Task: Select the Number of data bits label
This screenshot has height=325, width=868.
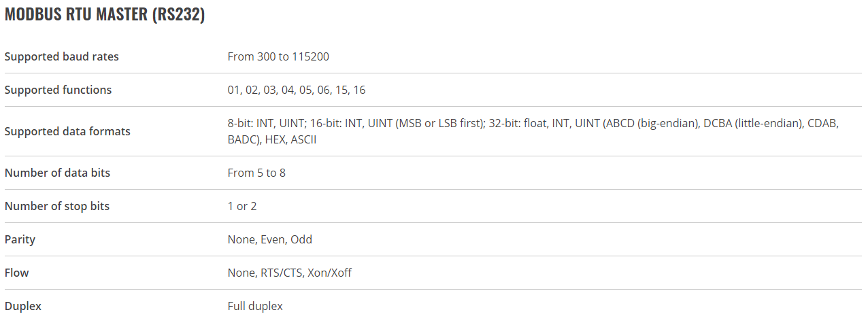Action: click(x=57, y=173)
